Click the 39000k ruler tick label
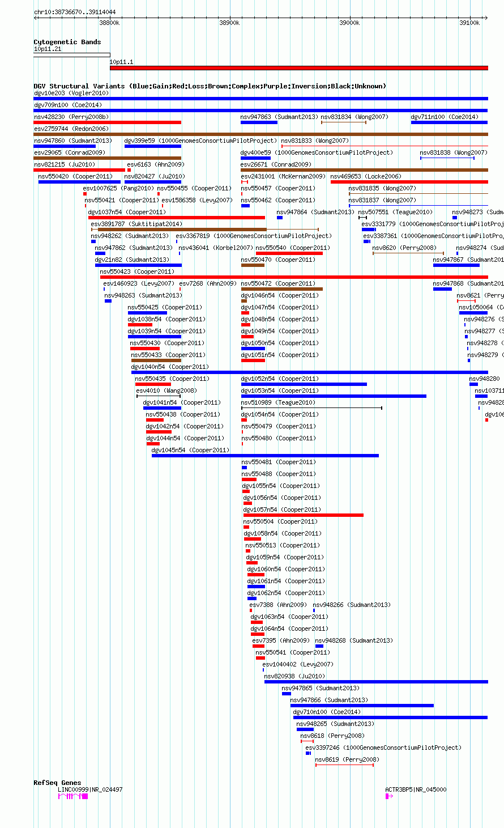Screen dimensions: 504x828 (349, 23)
